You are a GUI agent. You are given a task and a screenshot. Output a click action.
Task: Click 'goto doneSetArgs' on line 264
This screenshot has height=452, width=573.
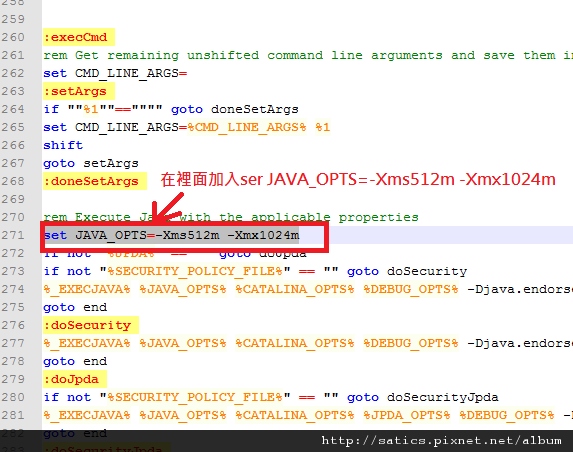click(235, 109)
